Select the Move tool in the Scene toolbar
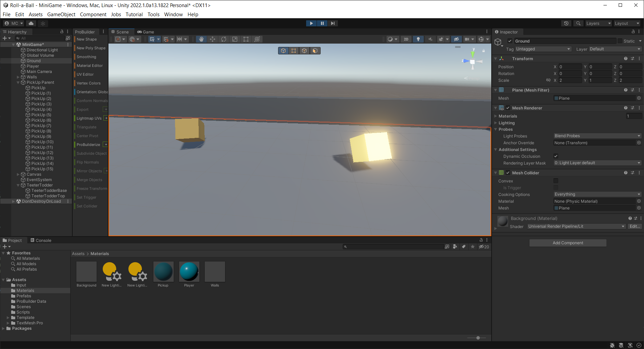 [213, 39]
